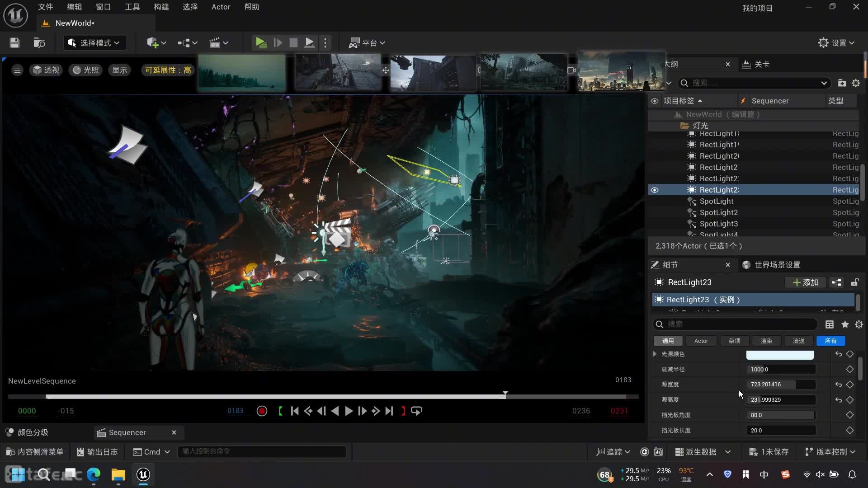Open the 构建 menu
The height and width of the screenshot is (488, 868).
161,7
